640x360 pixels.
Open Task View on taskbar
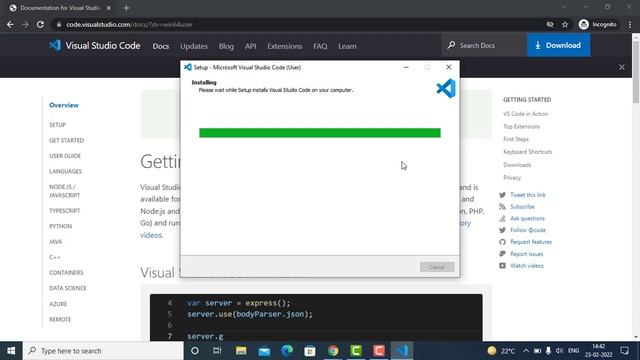click(x=217, y=351)
